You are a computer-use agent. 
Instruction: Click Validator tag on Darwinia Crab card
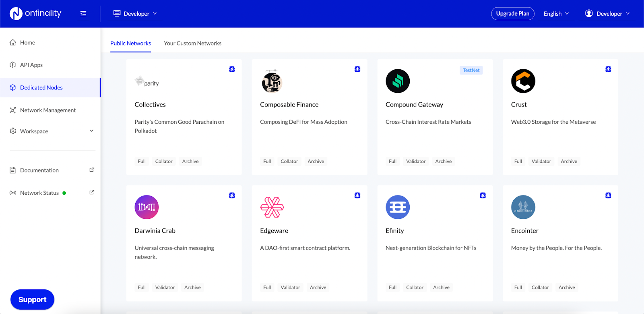point(165,287)
